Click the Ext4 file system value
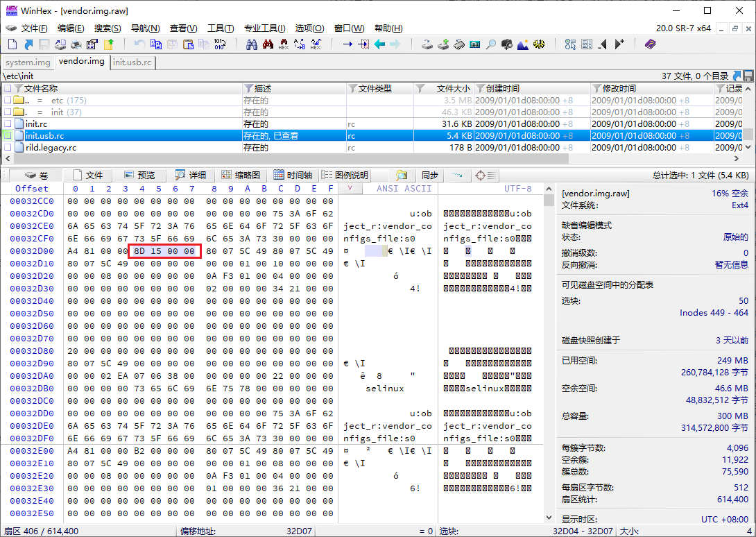This screenshot has height=537, width=756. 739,205
